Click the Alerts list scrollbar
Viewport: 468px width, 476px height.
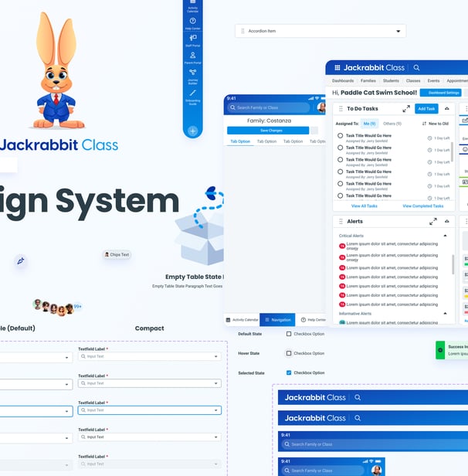tap(453, 264)
